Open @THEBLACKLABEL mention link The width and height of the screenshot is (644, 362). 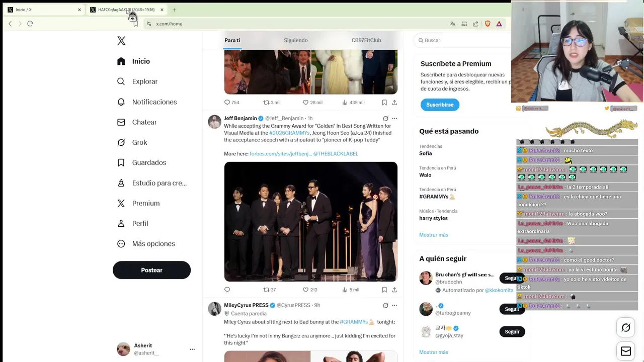(x=336, y=154)
